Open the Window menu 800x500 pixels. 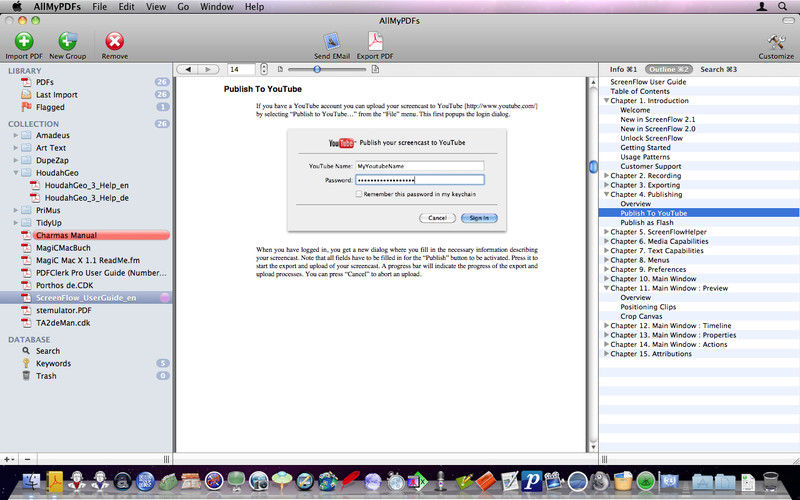[216, 7]
